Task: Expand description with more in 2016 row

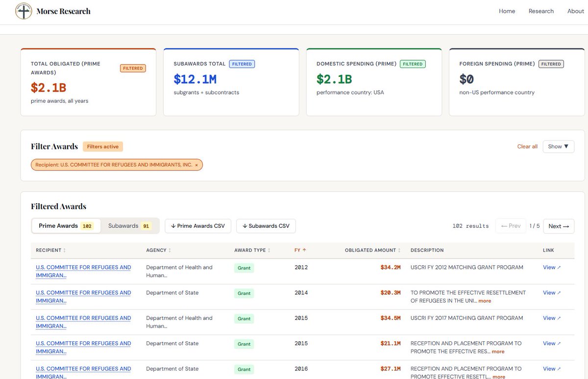Action: pos(499,377)
